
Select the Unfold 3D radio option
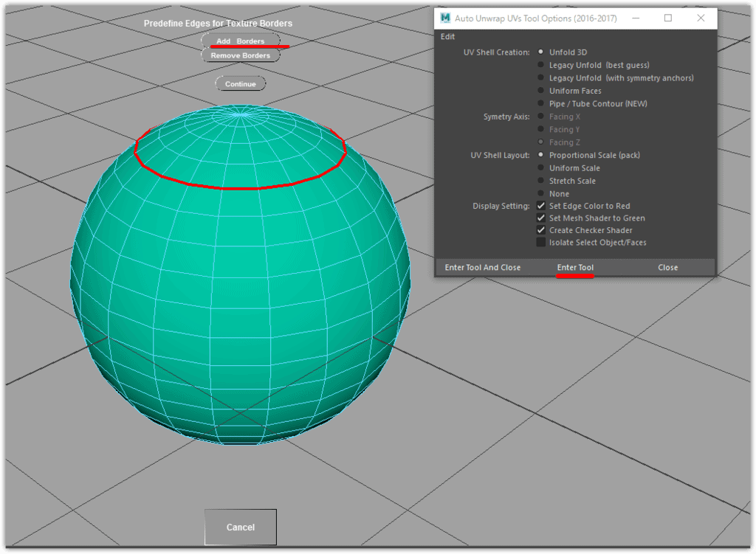pos(541,52)
